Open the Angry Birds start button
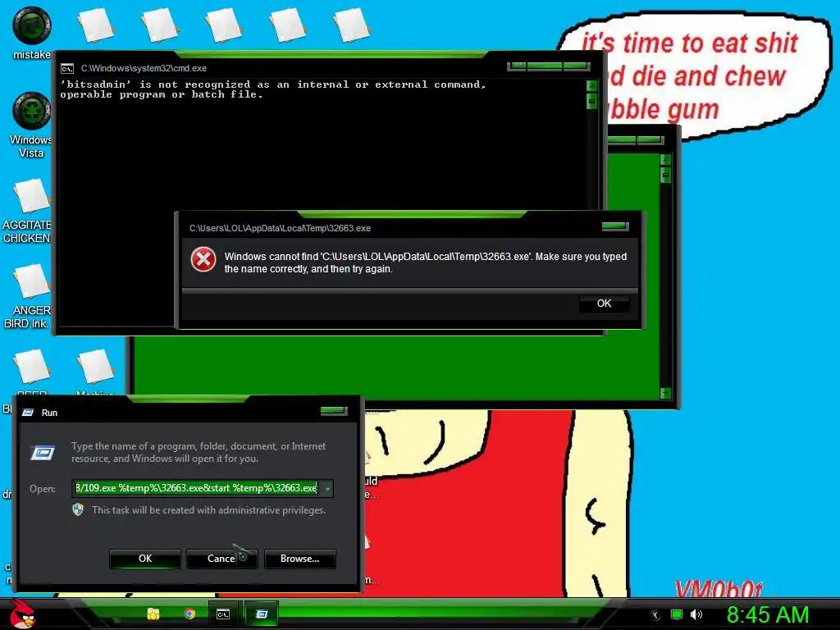This screenshot has width=840, height=630. (22, 614)
